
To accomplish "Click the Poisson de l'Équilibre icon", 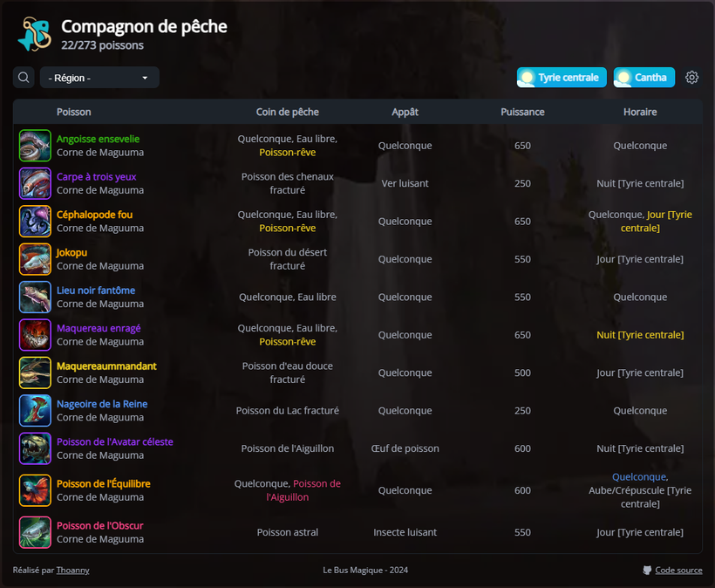I will pyautogui.click(x=35, y=490).
